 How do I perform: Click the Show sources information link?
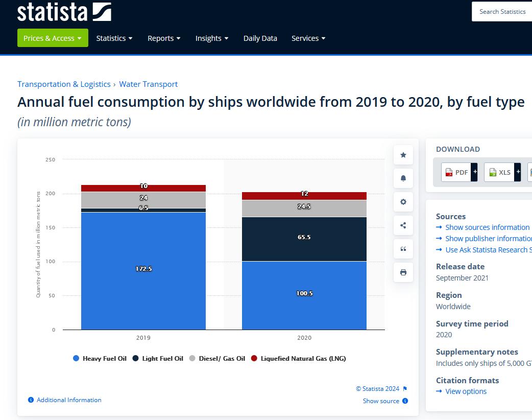(487, 227)
